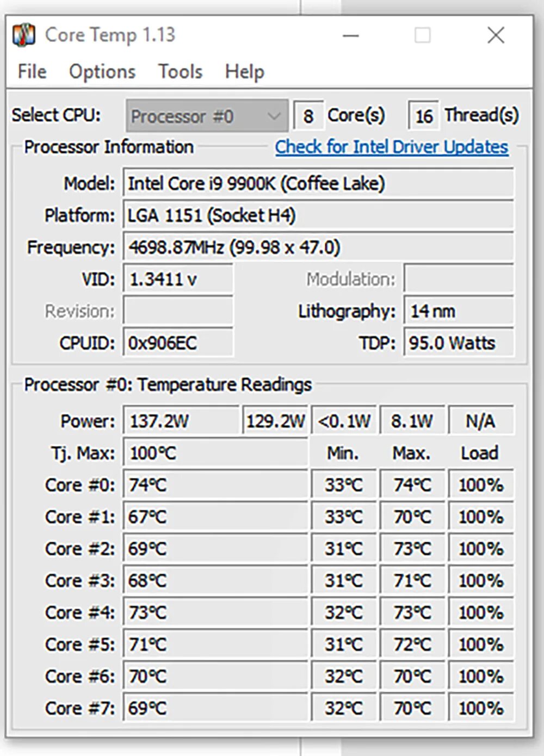Open the Tools menu

point(180,72)
